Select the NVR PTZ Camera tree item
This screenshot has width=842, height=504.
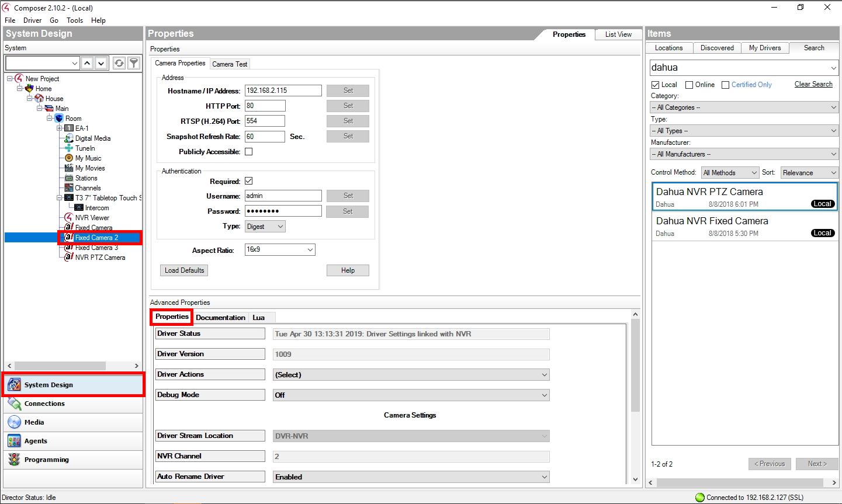100,258
